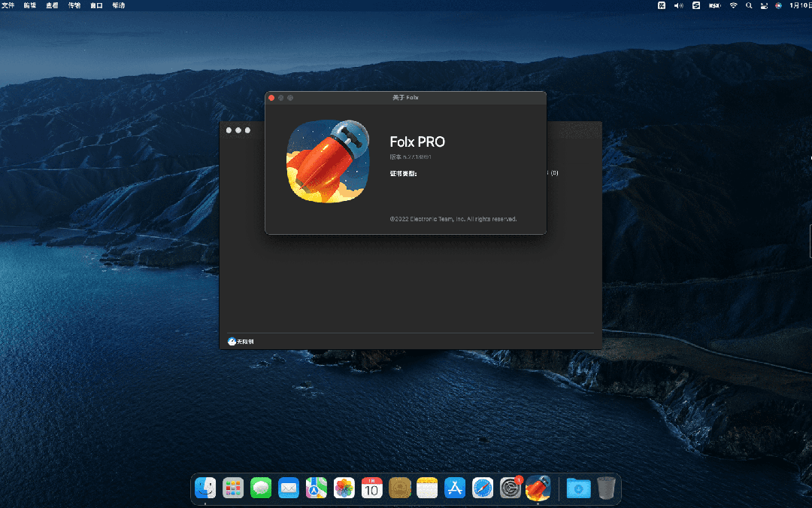Image resolution: width=812 pixels, height=508 pixels.
Task: Click the Wi-Fi status icon in menu bar
Action: tap(733, 5)
